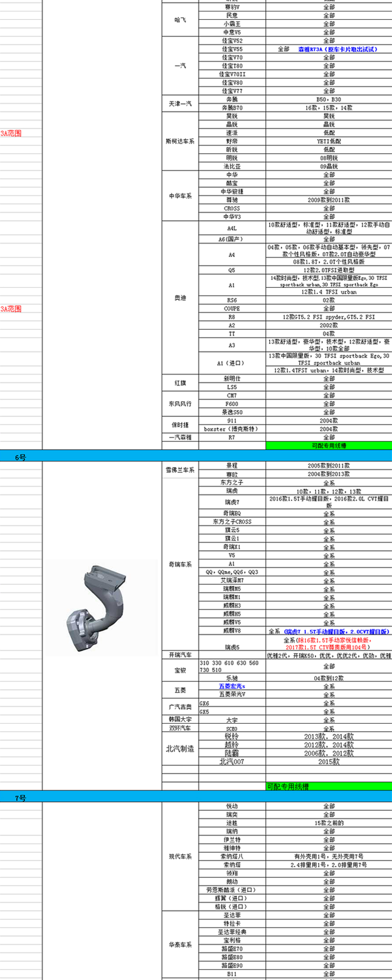Image resolution: width=392 pixels, height=980 pixels.
Task: Click green 可配专用线槽 cell above 7号 header
Action: 329,787
